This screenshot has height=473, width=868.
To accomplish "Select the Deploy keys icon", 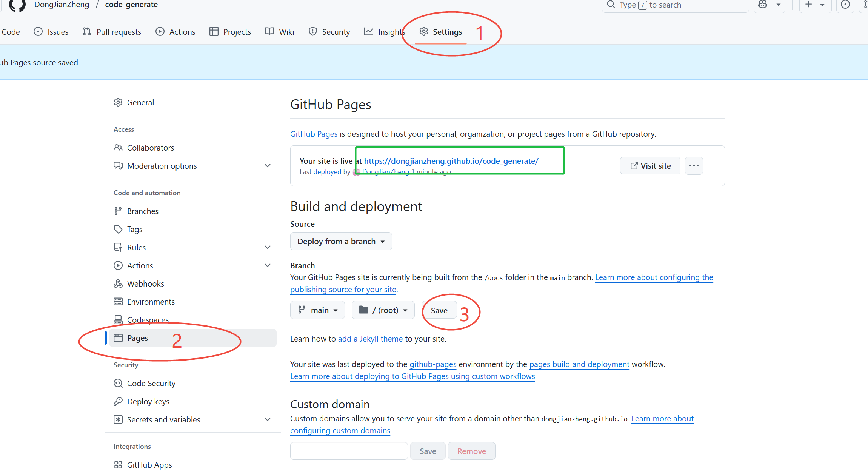I will [118, 401].
